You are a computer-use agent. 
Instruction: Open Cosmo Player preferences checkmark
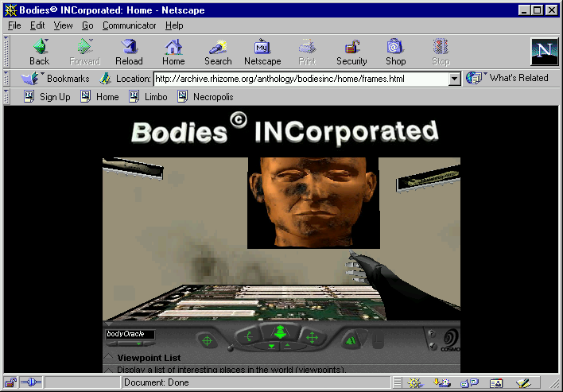[x=433, y=346]
